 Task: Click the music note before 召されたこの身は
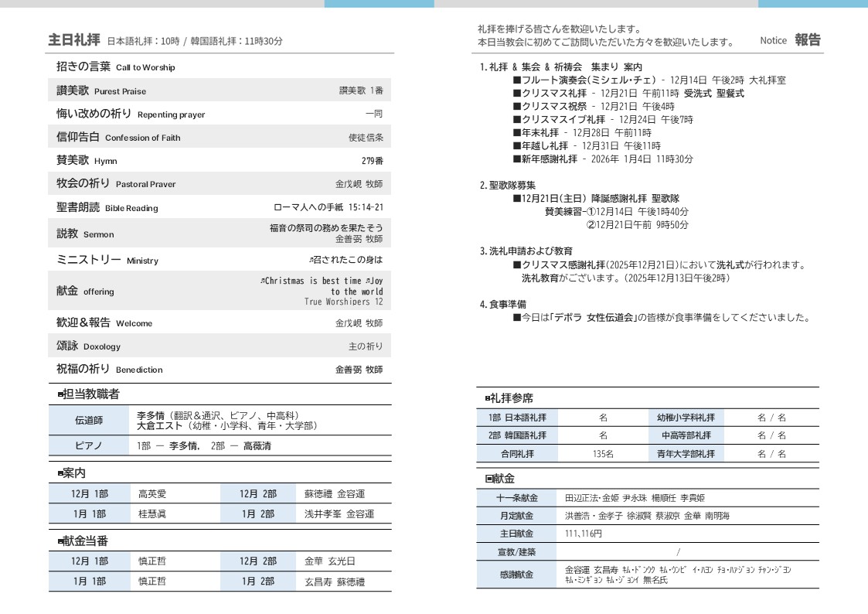tap(311, 260)
